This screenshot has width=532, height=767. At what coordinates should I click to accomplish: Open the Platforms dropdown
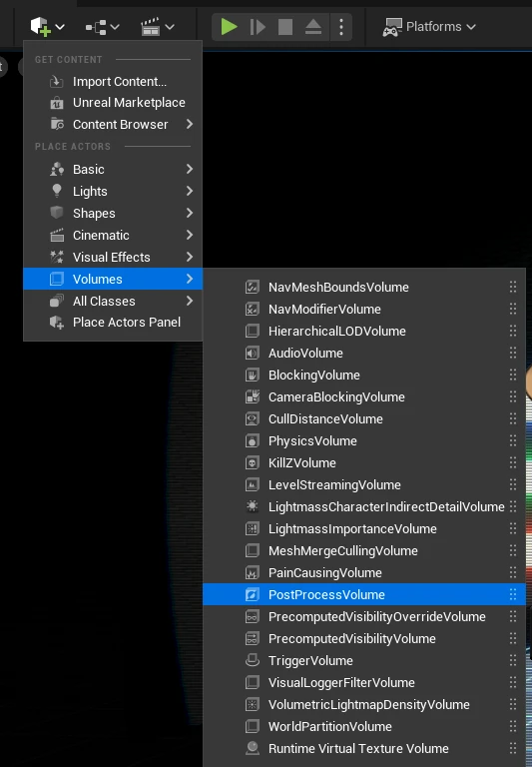pyautogui.click(x=429, y=26)
